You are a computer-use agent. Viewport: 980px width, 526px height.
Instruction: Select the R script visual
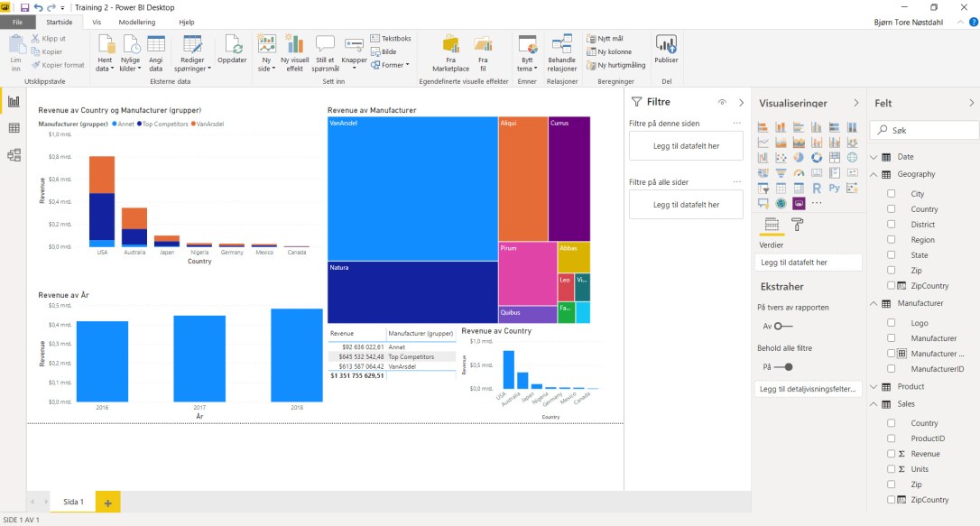[817, 188]
